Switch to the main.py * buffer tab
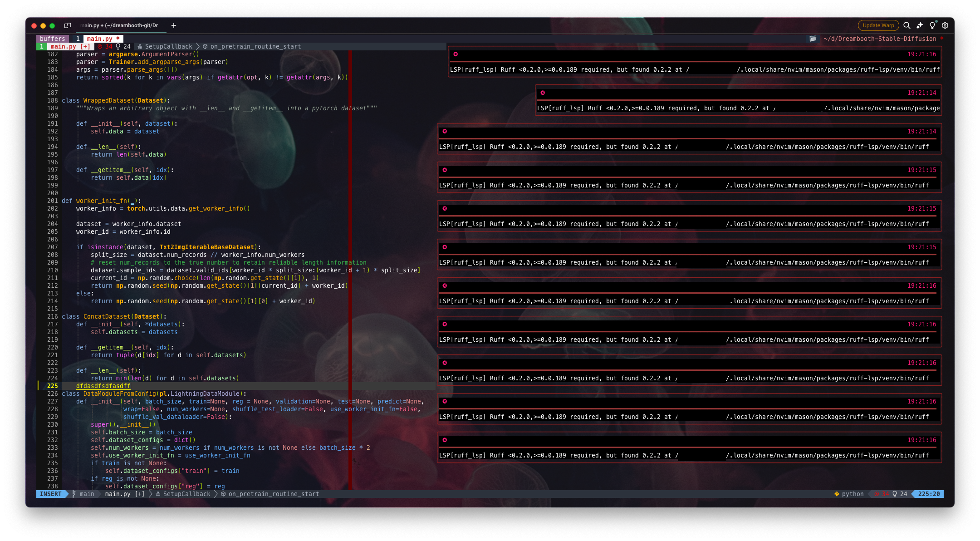Screen dimensions: 980x541 pos(103,39)
